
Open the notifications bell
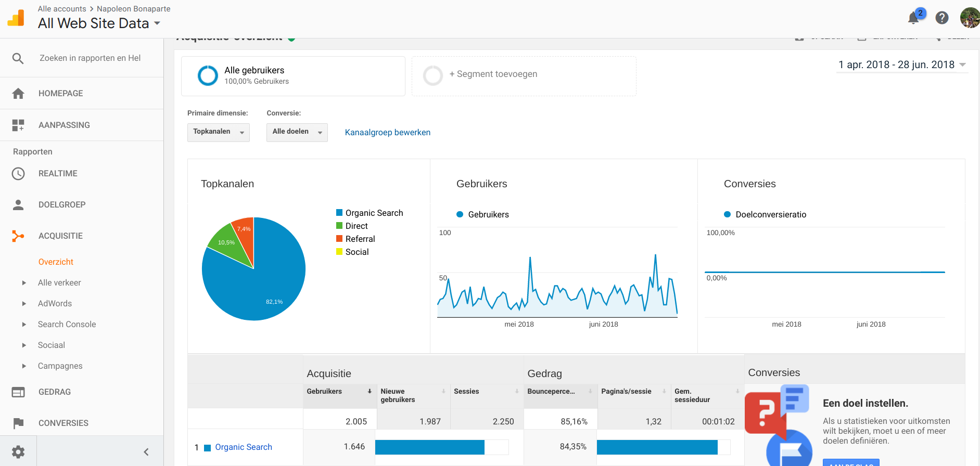[913, 18]
